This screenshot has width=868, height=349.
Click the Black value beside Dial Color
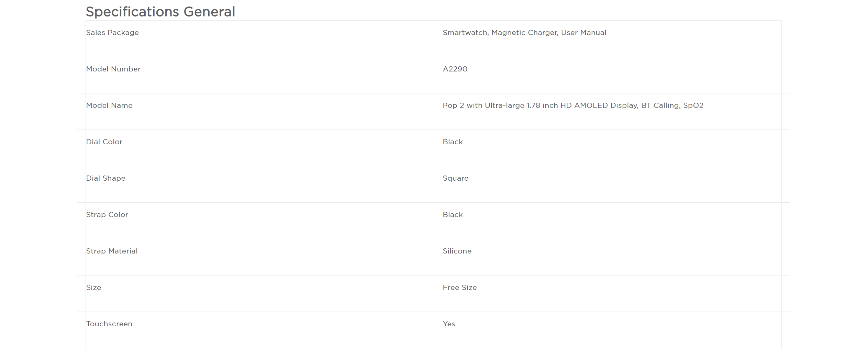pos(453,142)
